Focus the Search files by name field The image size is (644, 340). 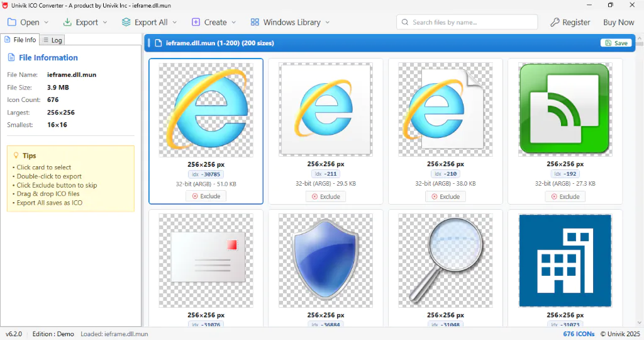[467, 22]
